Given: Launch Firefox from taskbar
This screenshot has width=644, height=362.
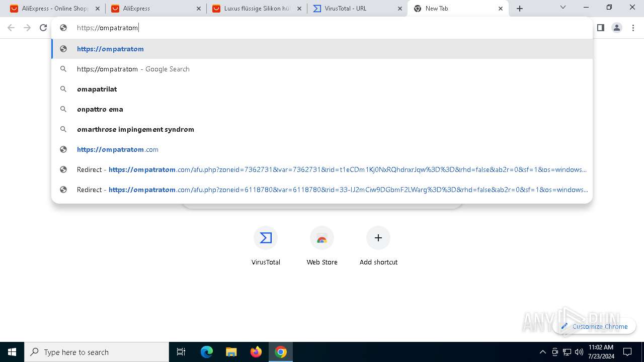Looking at the screenshot, I should [x=256, y=352].
